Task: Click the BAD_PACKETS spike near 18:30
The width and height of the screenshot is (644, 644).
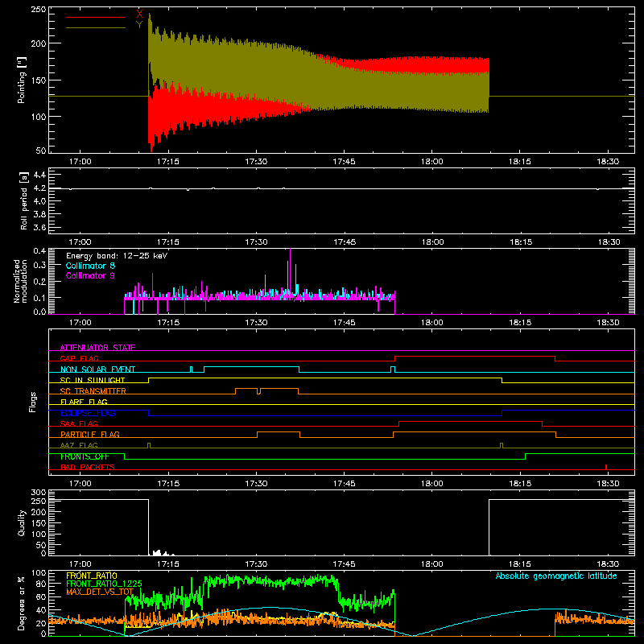Action: (606, 467)
